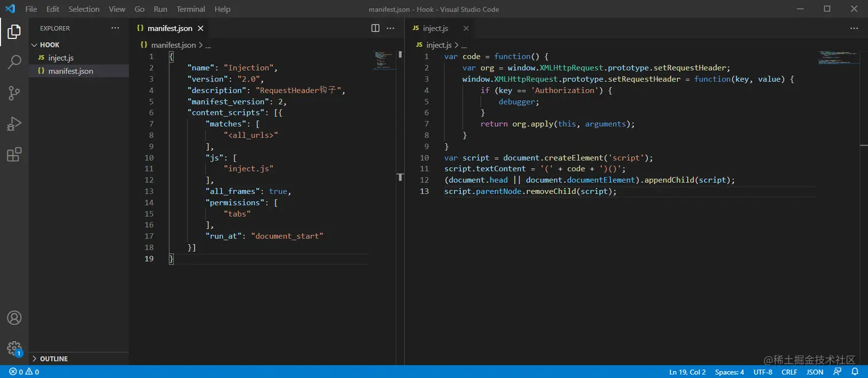
Task: Open the Accounts menu icon
Action: click(x=14, y=318)
